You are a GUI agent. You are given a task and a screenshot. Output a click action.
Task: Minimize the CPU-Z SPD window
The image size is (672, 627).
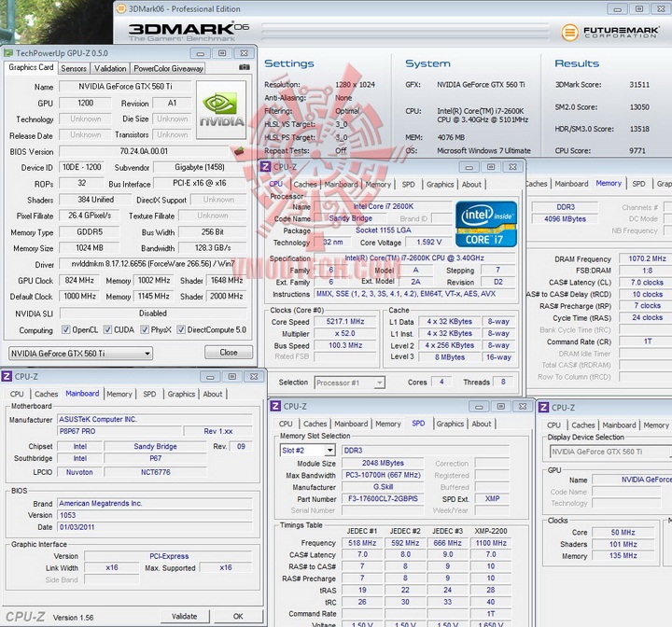[479, 406]
